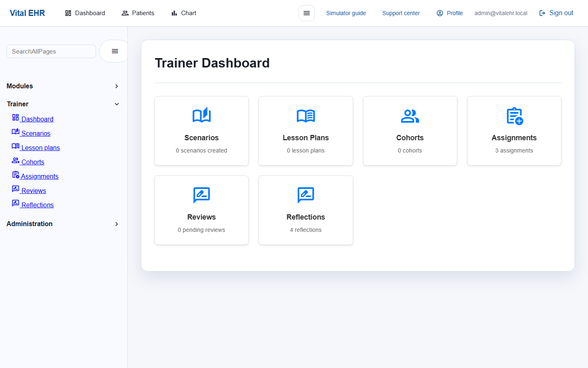Click the Reflections card title
The width and height of the screenshot is (588, 368).
tap(306, 217)
